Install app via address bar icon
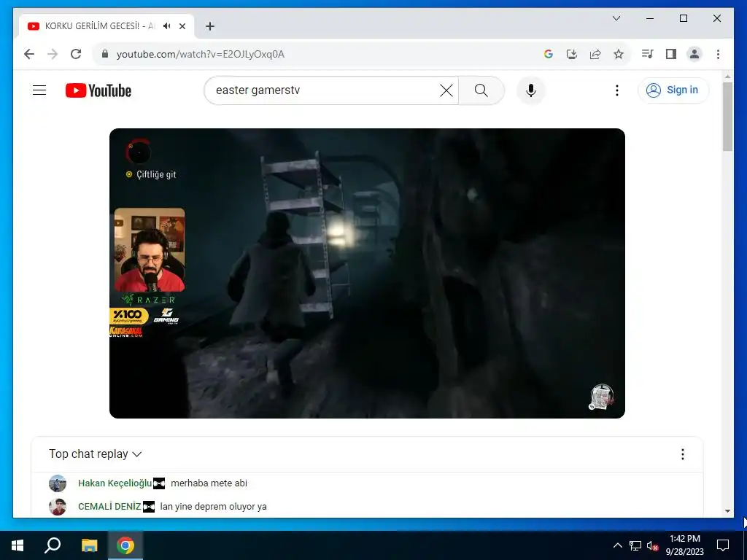The width and height of the screenshot is (747, 560). tap(572, 54)
